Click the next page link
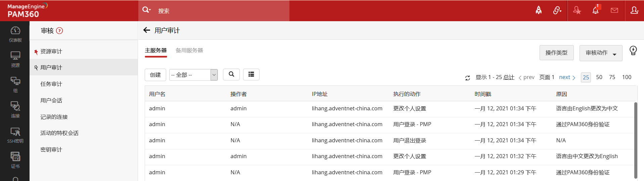The height and width of the screenshot is (181, 644). pos(567,77)
